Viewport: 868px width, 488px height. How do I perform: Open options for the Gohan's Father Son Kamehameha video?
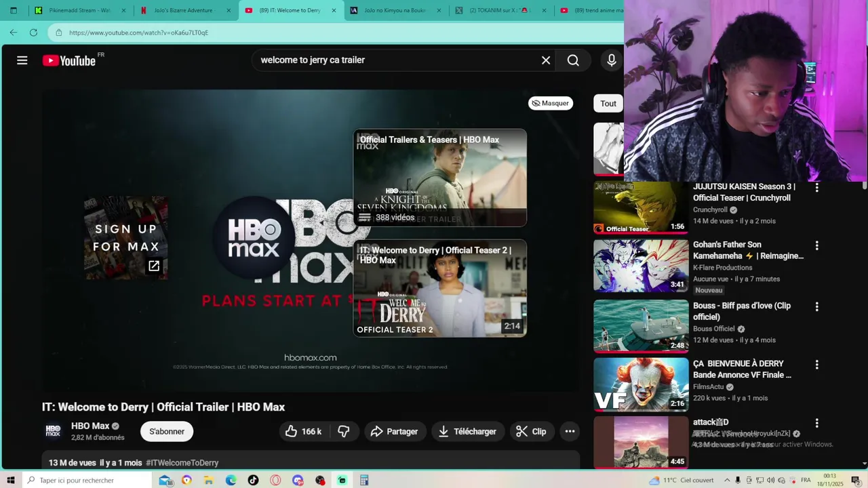pos(816,245)
